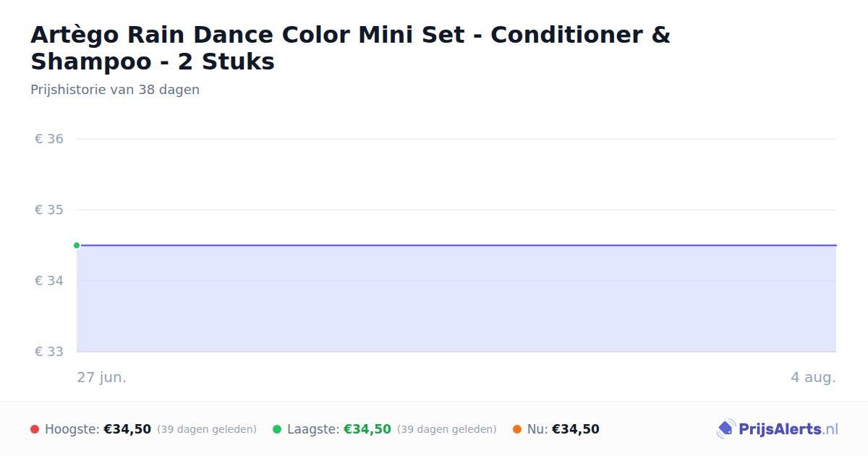This screenshot has width=868, height=456.
Task: Click the € 35 axis label
Action: coord(49,210)
